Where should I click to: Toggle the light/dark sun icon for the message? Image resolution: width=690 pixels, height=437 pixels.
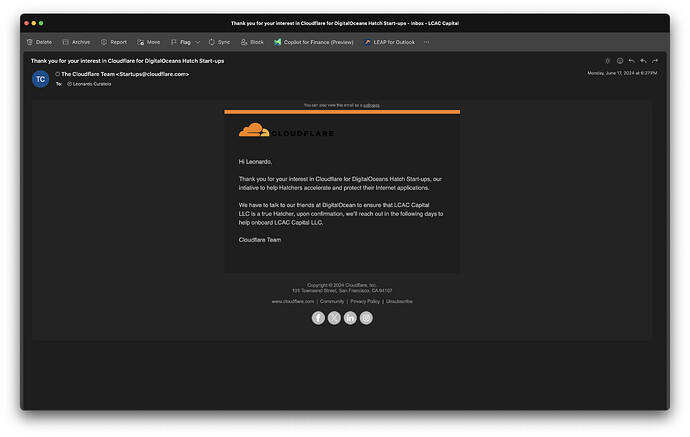608,61
